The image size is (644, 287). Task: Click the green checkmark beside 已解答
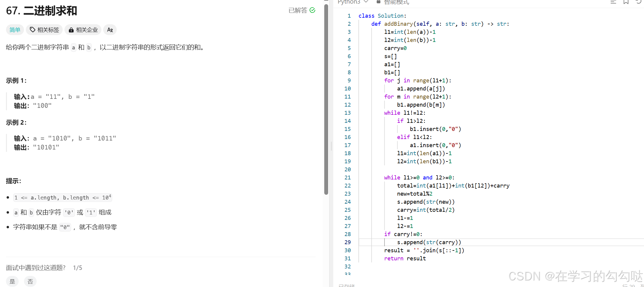(313, 10)
